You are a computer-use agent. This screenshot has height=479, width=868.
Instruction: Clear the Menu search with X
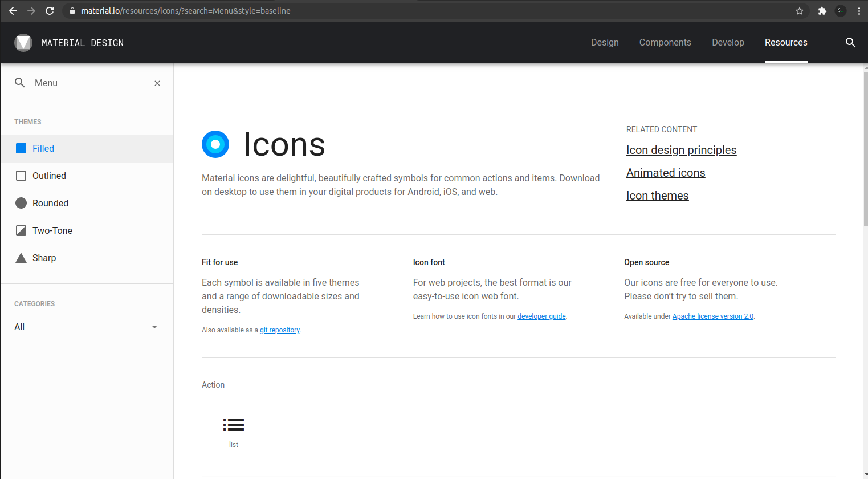157,83
